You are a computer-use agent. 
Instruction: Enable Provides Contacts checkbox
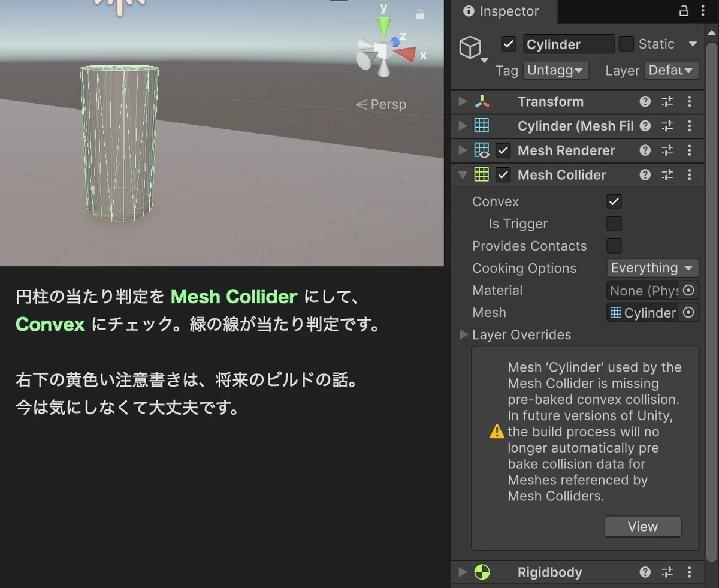tap(614, 246)
